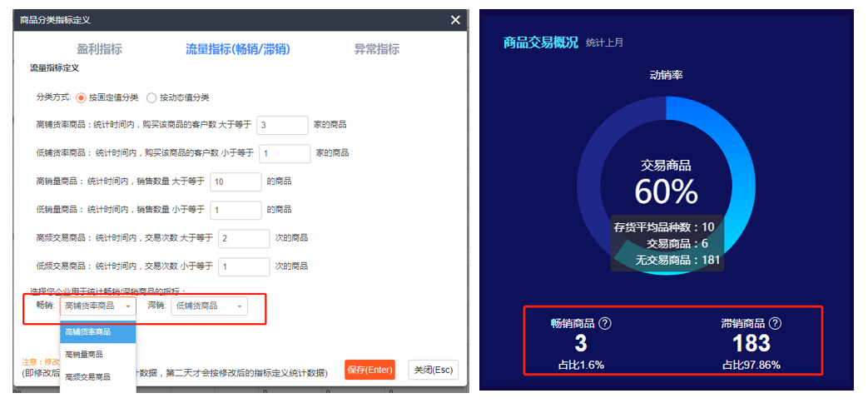Click the 保存(Enter) button
Viewport: 868px width, 403px height.
click(370, 370)
